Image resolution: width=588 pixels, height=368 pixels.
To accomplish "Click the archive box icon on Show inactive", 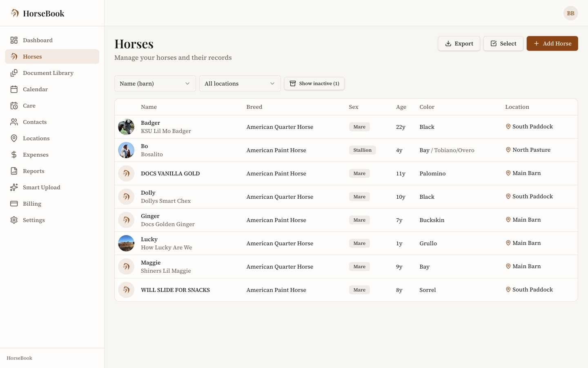I will [293, 83].
